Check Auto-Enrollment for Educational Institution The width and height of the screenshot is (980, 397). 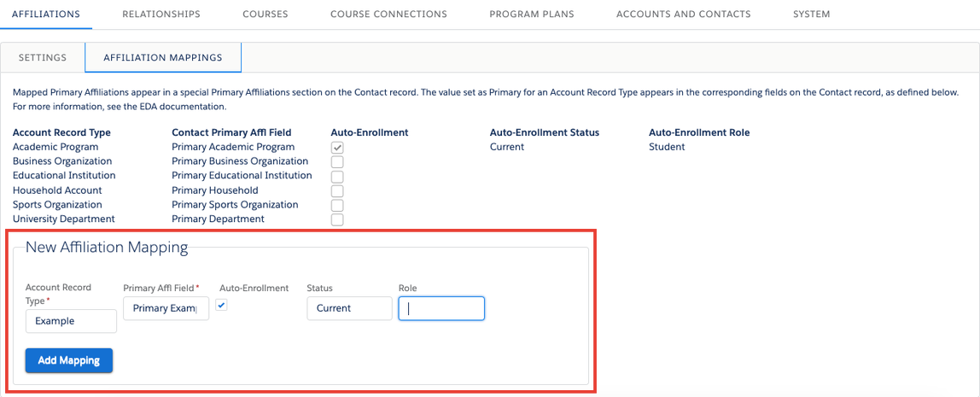tap(337, 177)
